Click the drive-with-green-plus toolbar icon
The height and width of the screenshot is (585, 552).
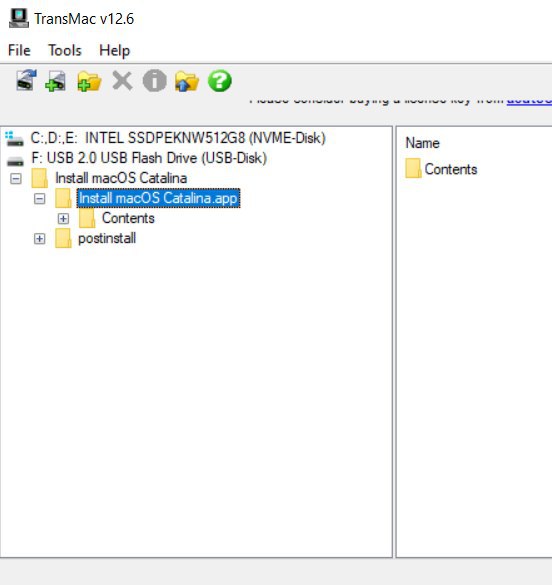pyautogui.click(x=56, y=81)
